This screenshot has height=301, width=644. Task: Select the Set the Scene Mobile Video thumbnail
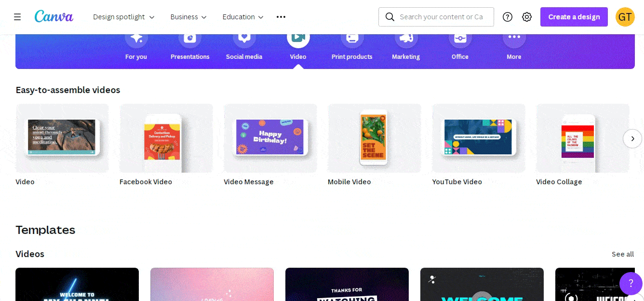[x=375, y=138]
